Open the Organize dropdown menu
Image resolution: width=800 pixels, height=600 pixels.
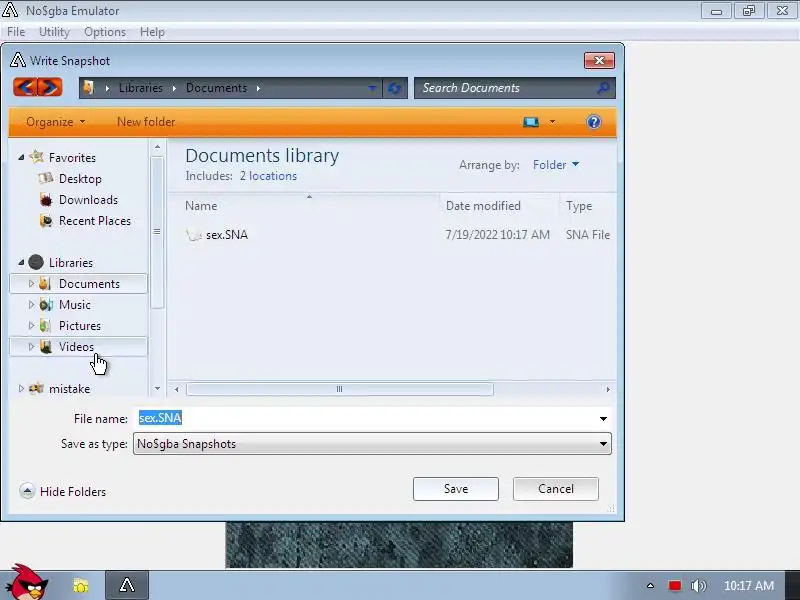coord(56,122)
